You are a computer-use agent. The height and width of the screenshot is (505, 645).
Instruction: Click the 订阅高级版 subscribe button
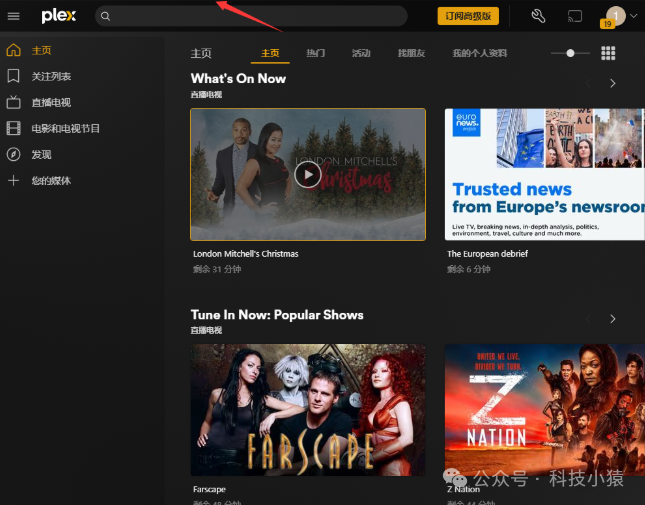tap(468, 16)
